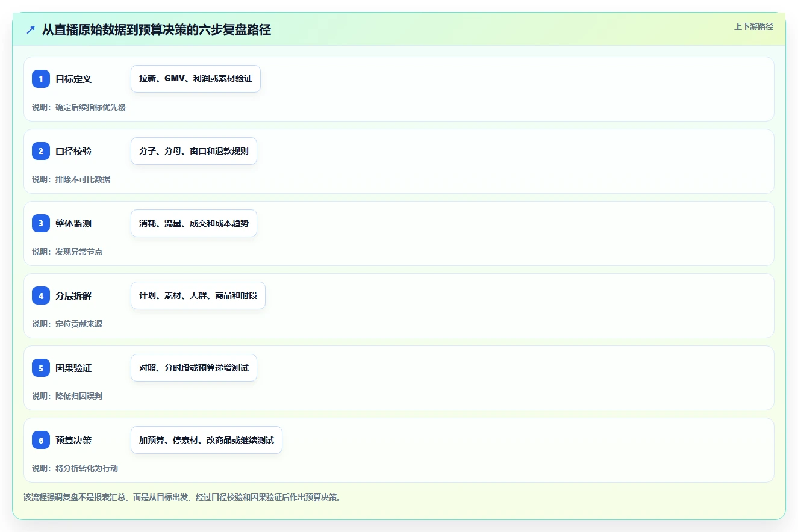The height and width of the screenshot is (532, 798).
Task: Click the step 5 number badge
Action: [41, 368]
